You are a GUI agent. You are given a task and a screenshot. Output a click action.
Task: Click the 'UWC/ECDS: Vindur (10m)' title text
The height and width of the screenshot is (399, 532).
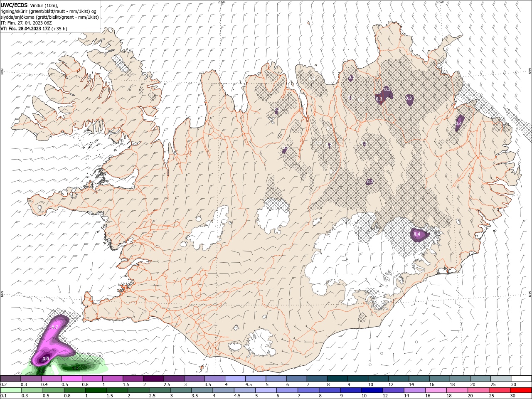click(30, 5)
